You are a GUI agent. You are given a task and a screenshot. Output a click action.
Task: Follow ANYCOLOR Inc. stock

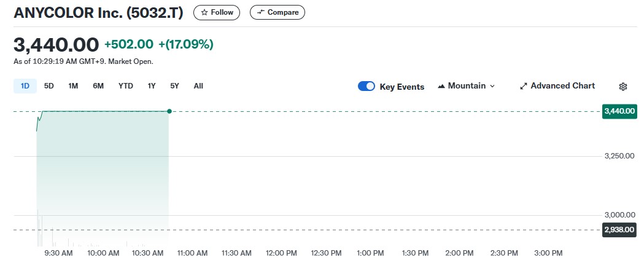[217, 12]
